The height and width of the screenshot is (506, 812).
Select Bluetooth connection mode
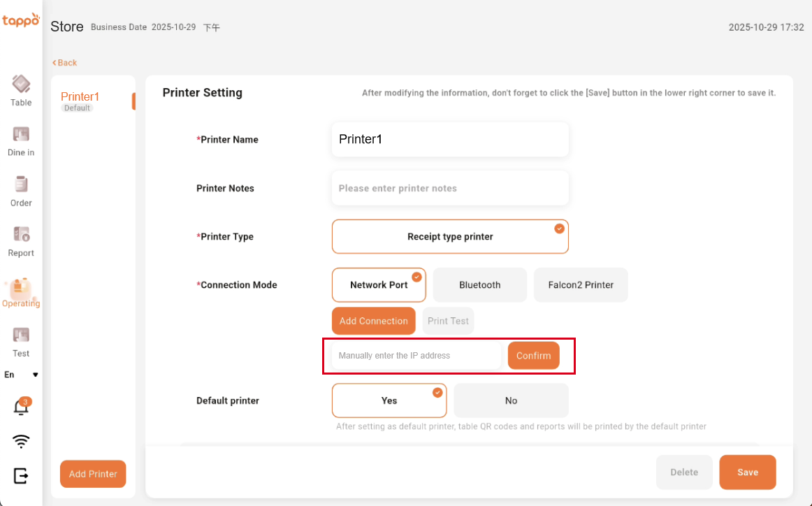click(x=479, y=285)
